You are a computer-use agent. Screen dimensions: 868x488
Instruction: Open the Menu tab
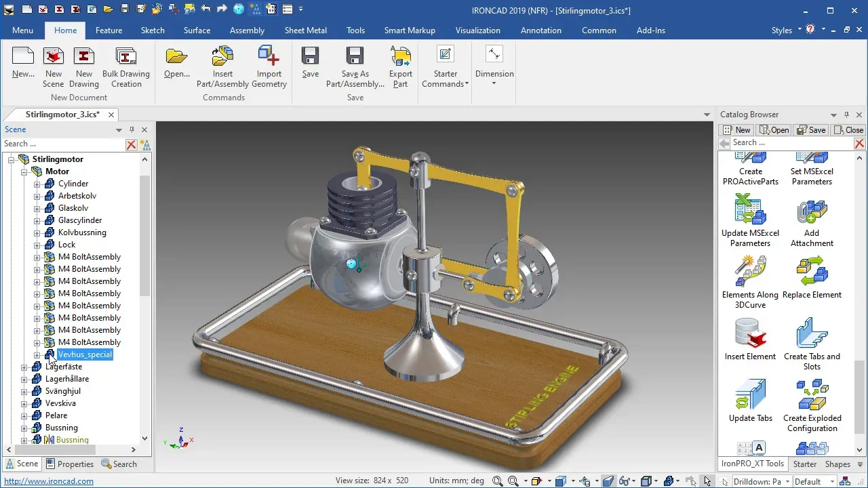tap(22, 30)
